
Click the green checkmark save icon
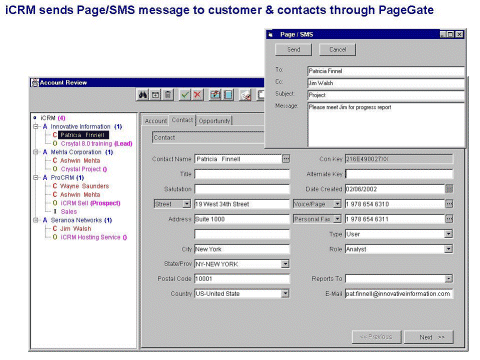click(185, 95)
